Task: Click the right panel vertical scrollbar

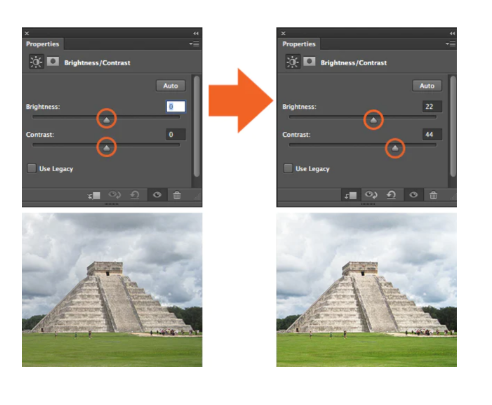Action: (x=453, y=126)
